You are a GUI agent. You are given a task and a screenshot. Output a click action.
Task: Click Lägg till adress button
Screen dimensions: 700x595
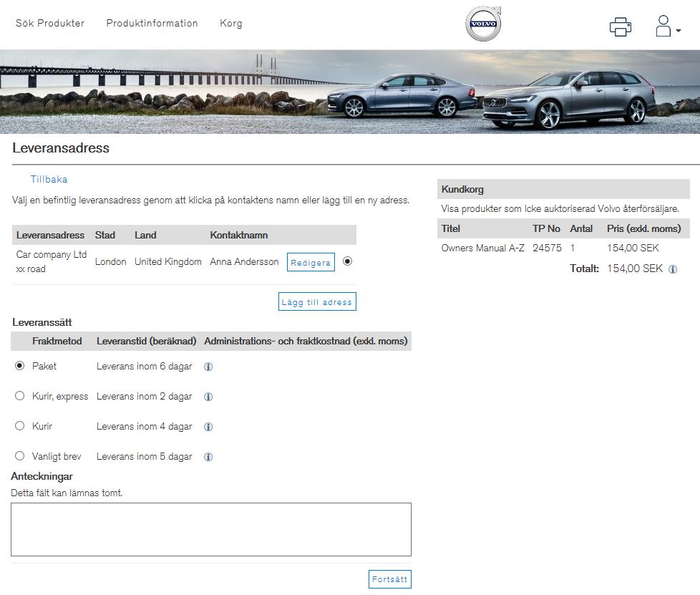coord(317,301)
